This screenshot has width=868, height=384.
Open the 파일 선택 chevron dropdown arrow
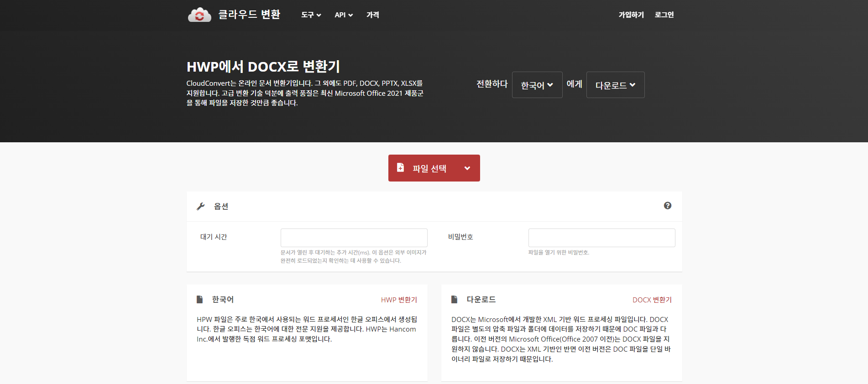tap(467, 168)
